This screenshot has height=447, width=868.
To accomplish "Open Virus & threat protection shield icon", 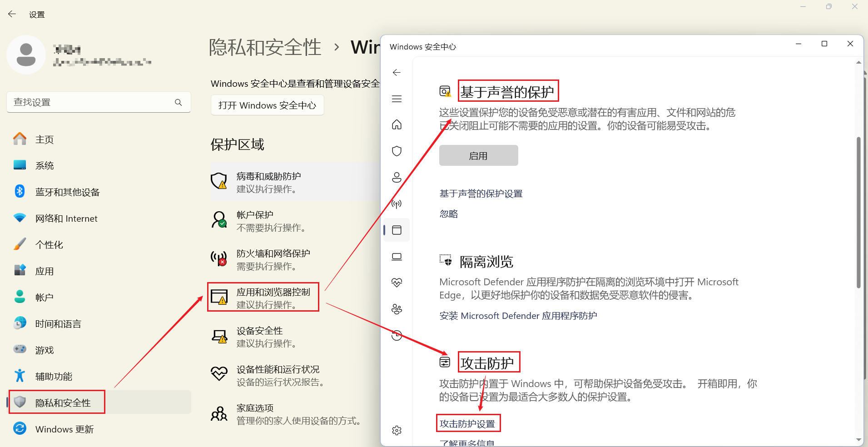I will pyautogui.click(x=397, y=151).
